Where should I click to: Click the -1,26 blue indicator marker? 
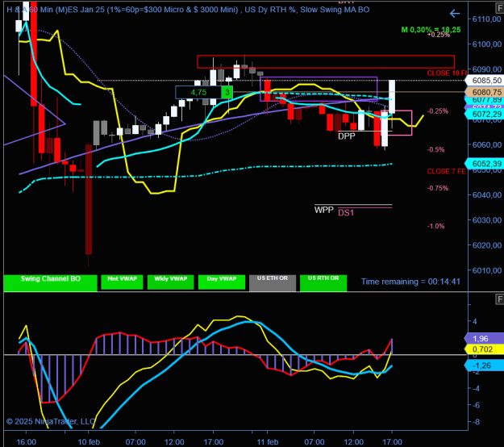485,366
